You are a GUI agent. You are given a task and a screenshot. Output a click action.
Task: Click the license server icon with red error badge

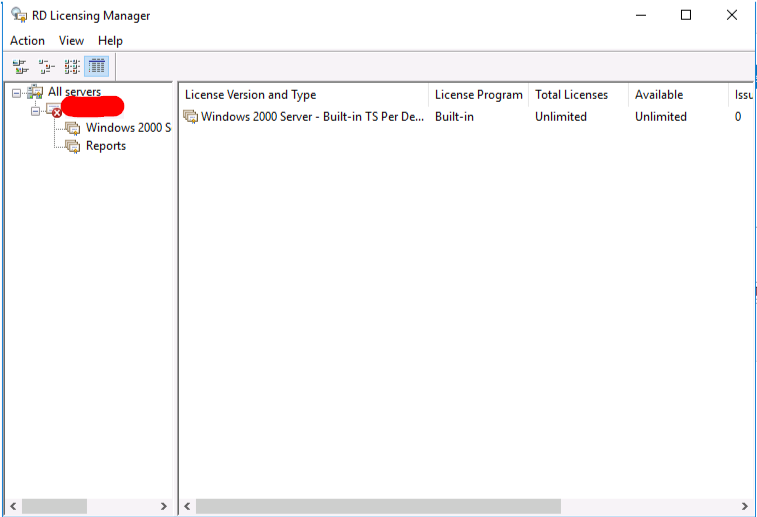pos(54,110)
